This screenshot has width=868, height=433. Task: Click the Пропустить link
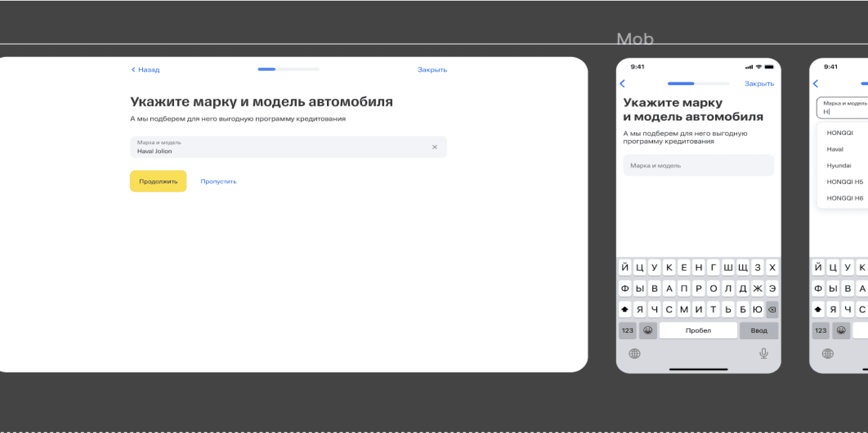click(218, 181)
